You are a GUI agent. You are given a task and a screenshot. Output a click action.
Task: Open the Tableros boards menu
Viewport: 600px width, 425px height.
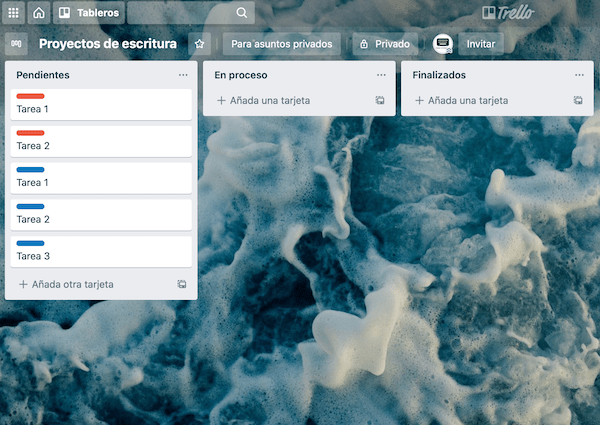(x=89, y=13)
